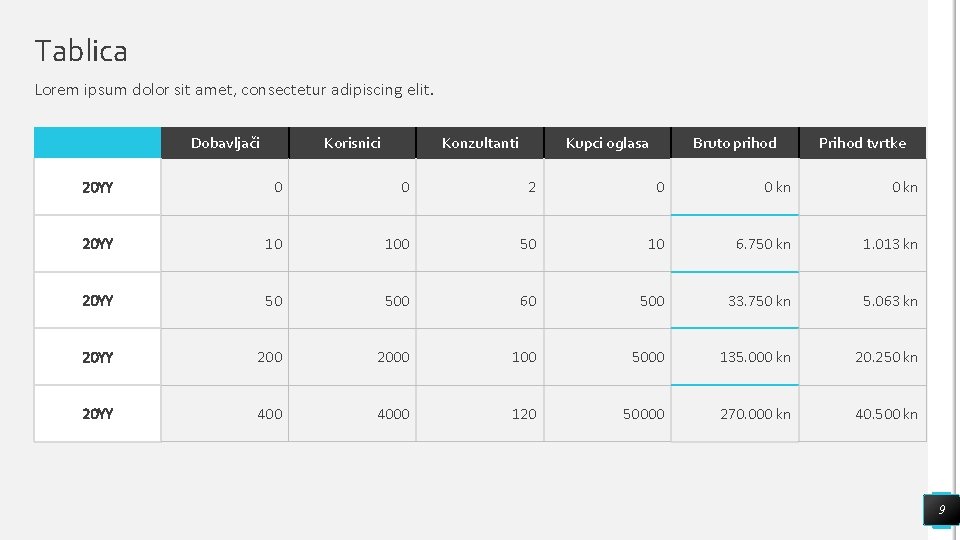Screen dimensions: 960x540
Task: Select the Lorem ipsum subtitle text
Action: tap(234, 90)
